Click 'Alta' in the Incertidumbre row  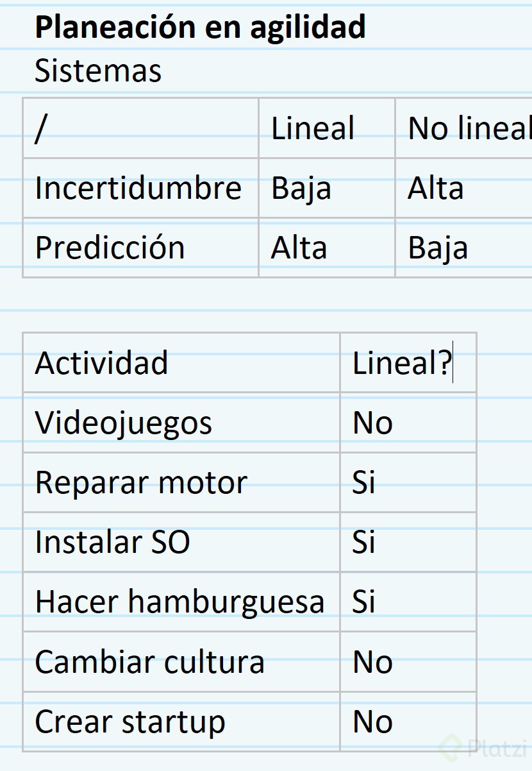pyautogui.click(x=436, y=188)
